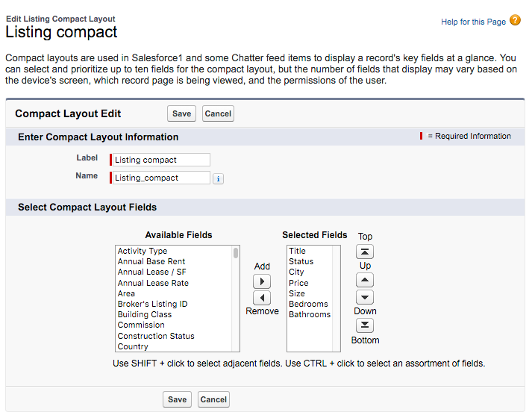Click the orange help question mark icon

515,20
